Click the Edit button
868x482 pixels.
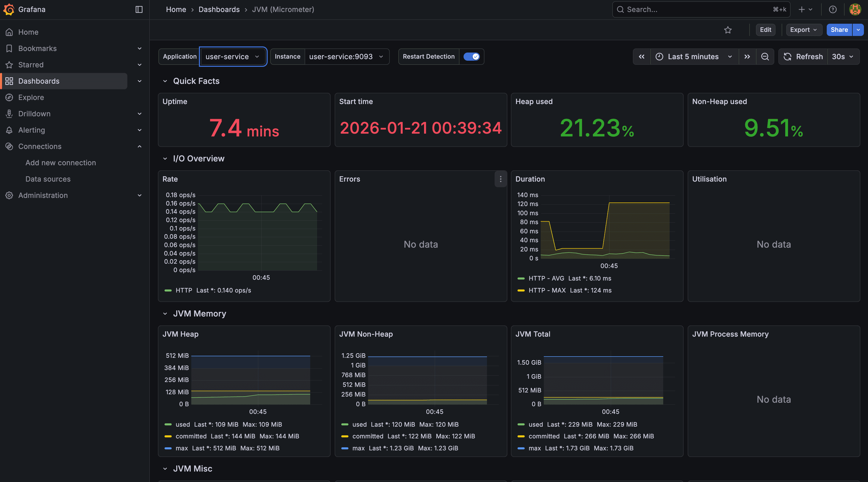[766, 30]
